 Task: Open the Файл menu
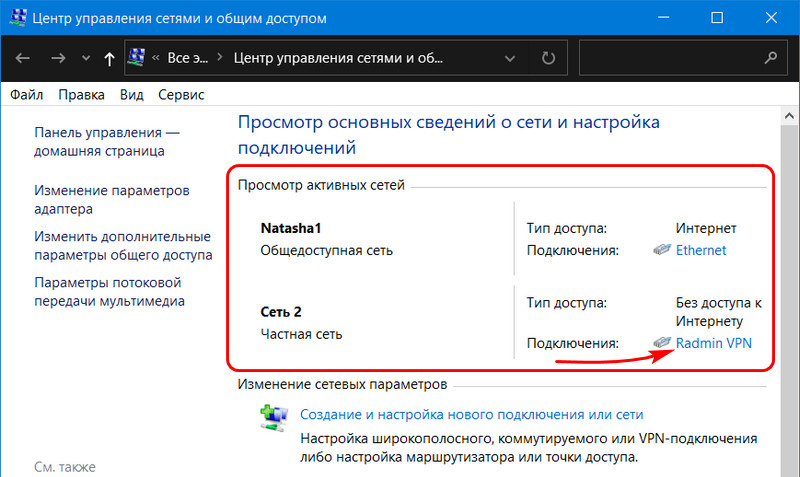coord(27,95)
